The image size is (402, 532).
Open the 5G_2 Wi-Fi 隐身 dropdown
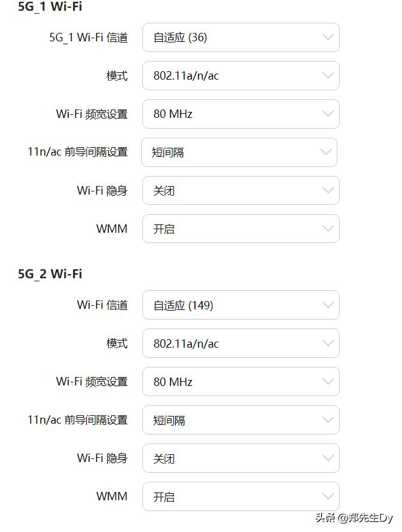[x=240, y=458]
